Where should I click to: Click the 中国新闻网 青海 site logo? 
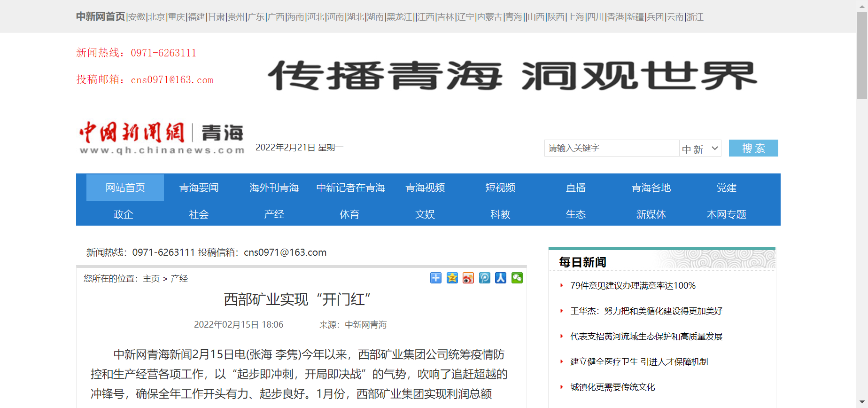[x=162, y=138]
